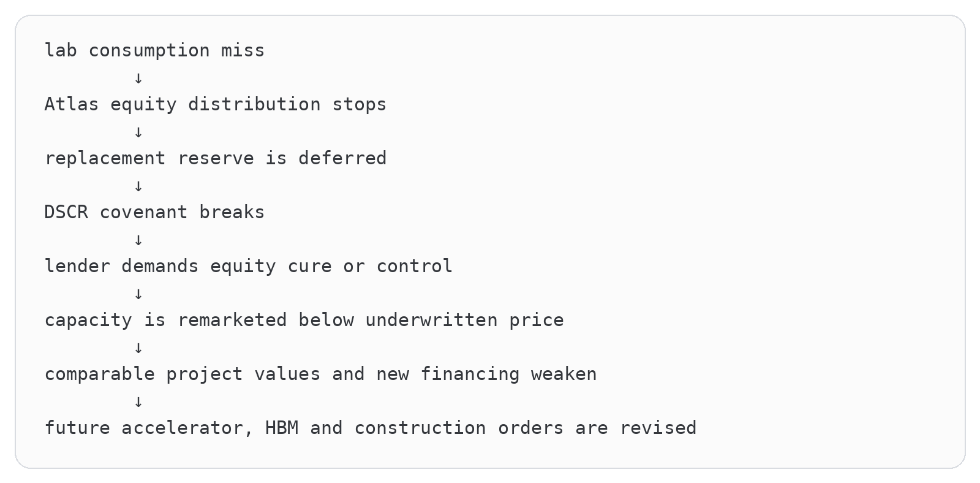Click the arrow beneath 'replacement reserve is deferred'
The height and width of the screenshot is (483, 980).
(x=138, y=186)
